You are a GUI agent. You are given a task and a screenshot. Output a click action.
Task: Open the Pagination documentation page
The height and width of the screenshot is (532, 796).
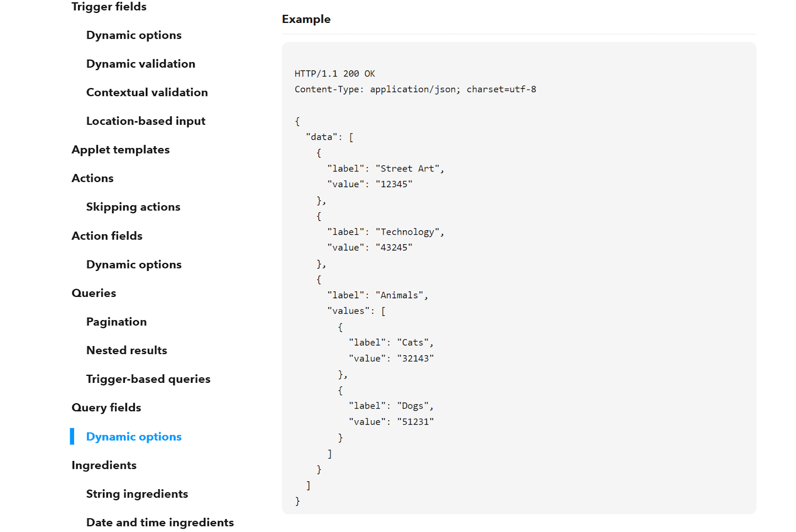point(116,322)
